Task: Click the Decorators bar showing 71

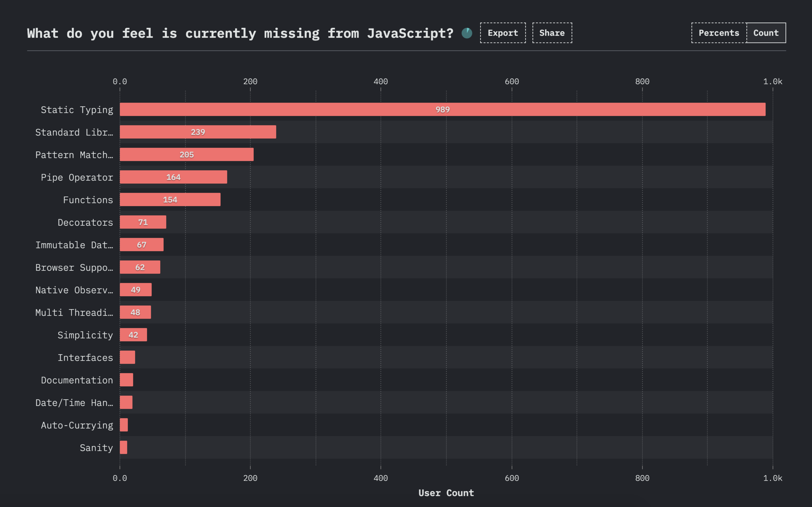Action: [143, 222]
